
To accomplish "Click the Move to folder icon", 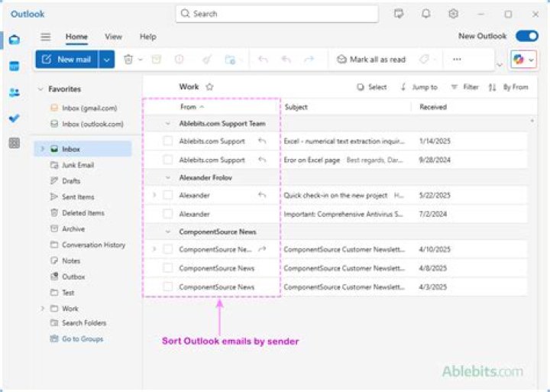I will click(x=230, y=60).
